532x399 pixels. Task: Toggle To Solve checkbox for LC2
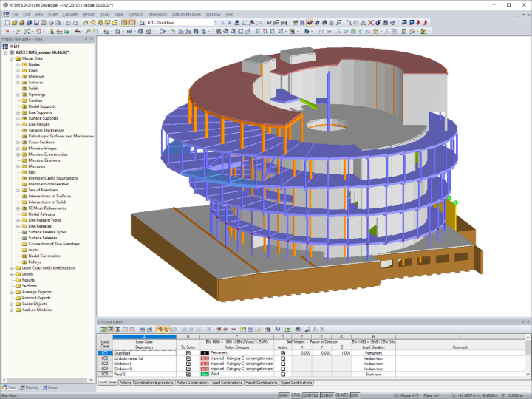pyautogui.click(x=188, y=358)
